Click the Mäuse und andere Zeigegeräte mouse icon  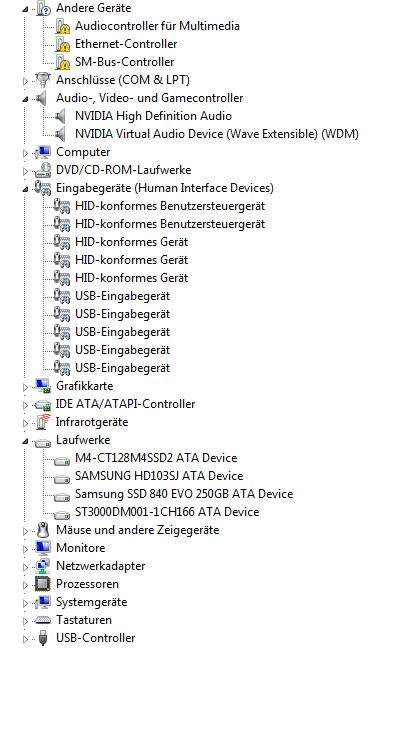pos(43,530)
